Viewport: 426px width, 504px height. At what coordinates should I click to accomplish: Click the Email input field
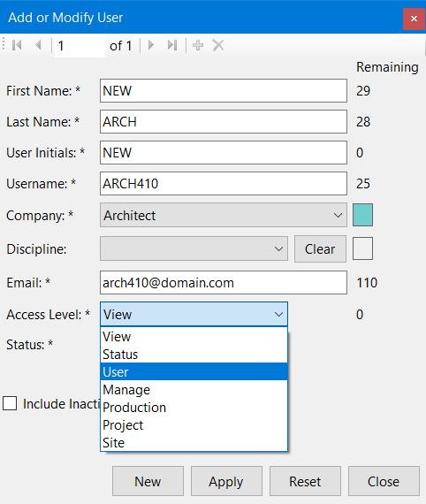(224, 283)
